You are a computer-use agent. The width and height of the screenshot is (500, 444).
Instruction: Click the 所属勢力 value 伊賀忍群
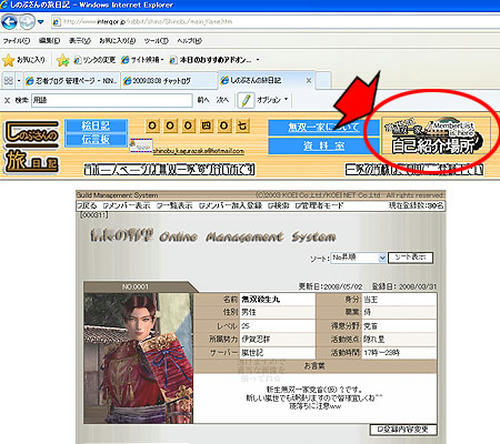[x=256, y=339]
